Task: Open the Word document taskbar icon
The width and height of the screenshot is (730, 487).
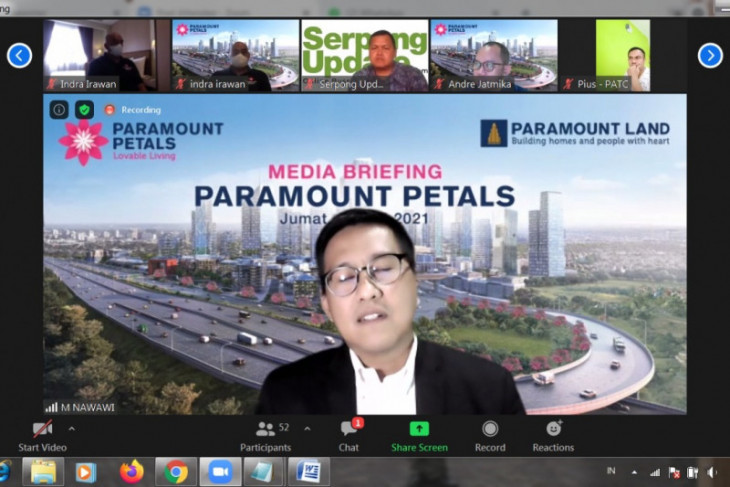Action: click(309, 472)
